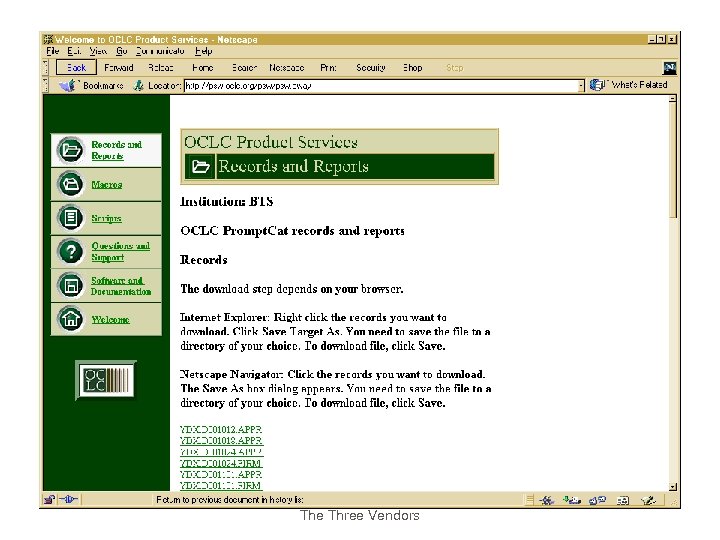
Task: Click the Security toolbar button
Action: click(371, 68)
